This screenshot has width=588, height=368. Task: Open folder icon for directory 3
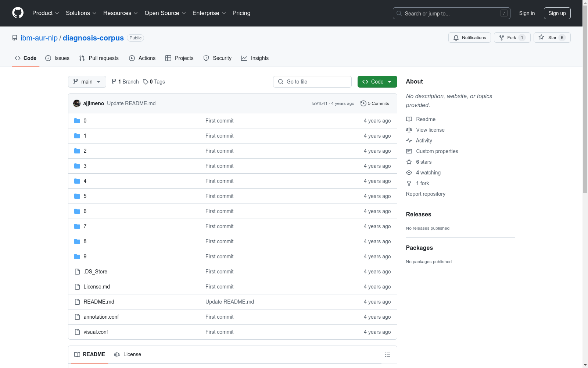click(x=77, y=166)
